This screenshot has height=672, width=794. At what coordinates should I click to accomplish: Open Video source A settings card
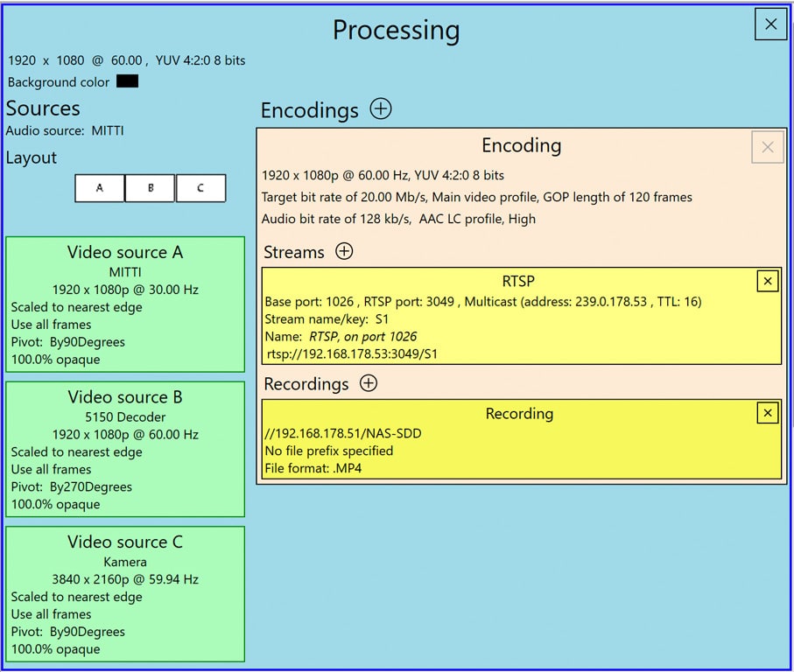125,304
